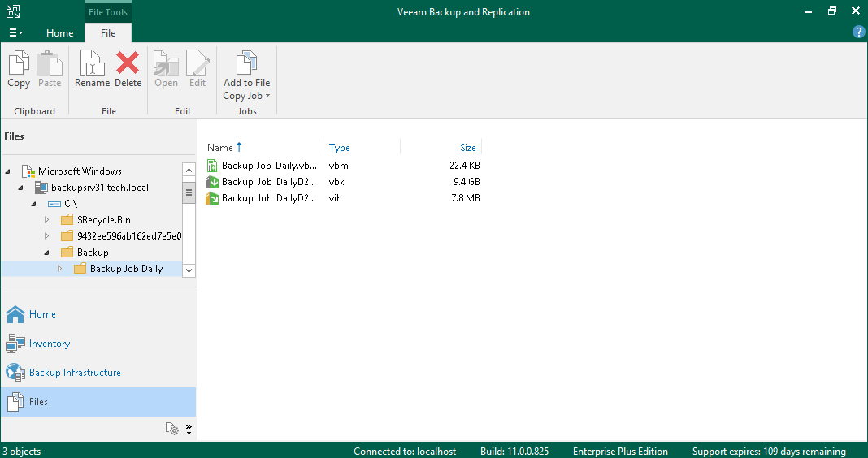Collapse the backupsrv31.tech.local node
Viewport: 868px width, 458px height.
20,188
